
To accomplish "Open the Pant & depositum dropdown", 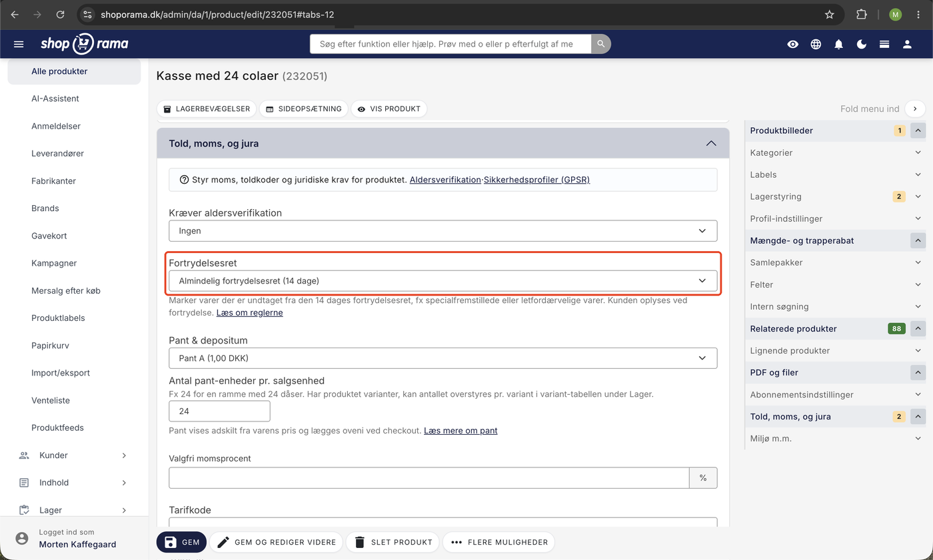I will (x=443, y=358).
